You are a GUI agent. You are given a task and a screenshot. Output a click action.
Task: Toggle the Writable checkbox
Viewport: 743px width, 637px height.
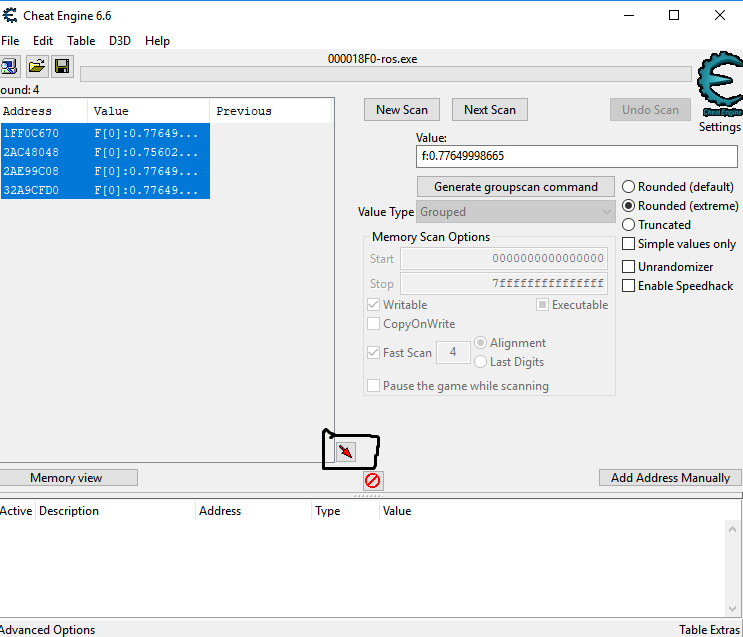(373, 305)
